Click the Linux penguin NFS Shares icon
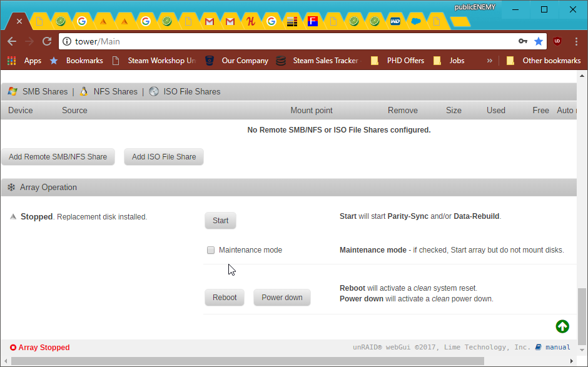 [84, 91]
